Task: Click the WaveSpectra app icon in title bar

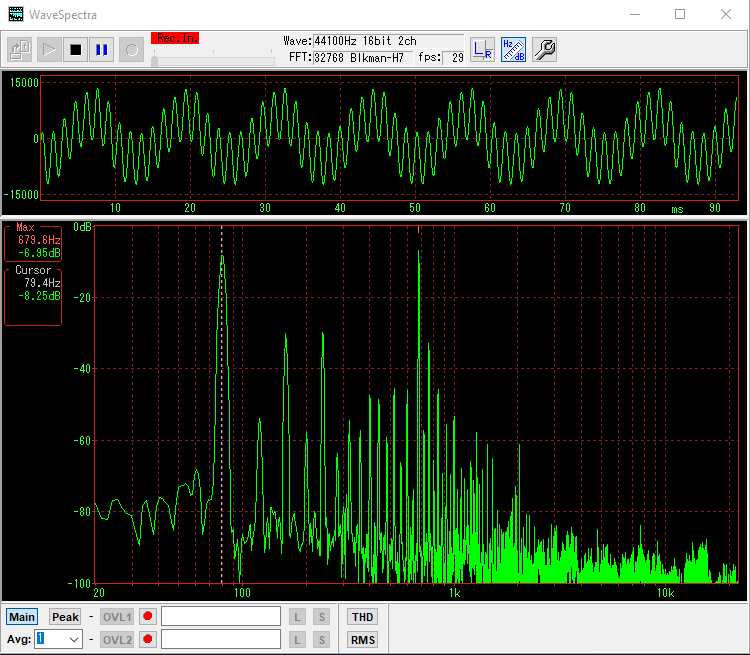Action: click(x=16, y=14)
